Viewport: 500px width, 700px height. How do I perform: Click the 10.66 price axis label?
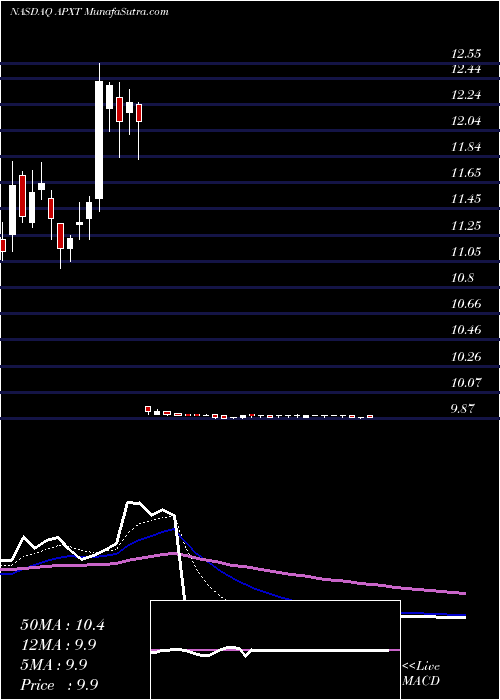466,304
